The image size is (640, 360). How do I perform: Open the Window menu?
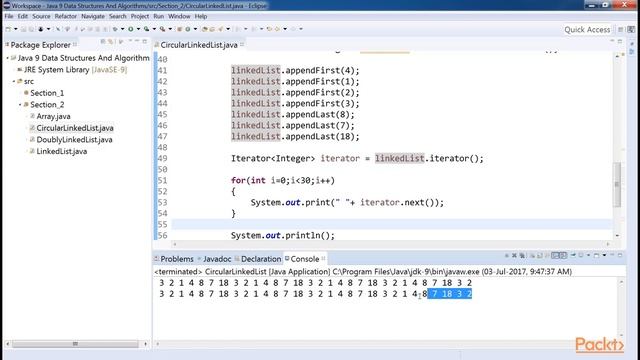pos(179,16)
